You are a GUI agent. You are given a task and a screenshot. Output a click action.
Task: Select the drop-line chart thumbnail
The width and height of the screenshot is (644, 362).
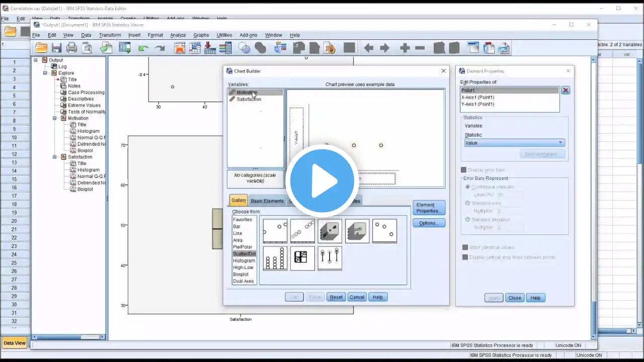(330, 258)
